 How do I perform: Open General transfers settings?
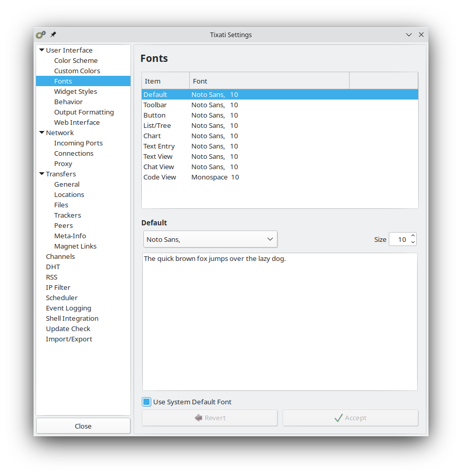coord(67,184)
